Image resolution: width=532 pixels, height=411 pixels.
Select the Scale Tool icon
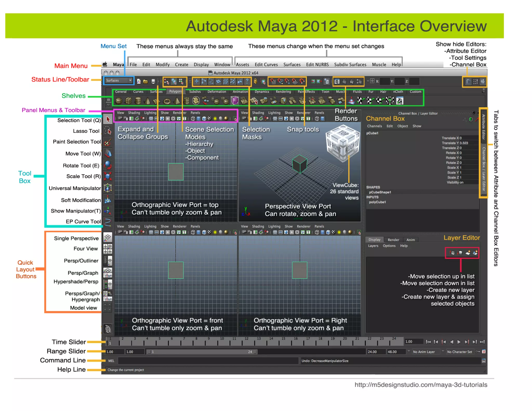(108, 176)
